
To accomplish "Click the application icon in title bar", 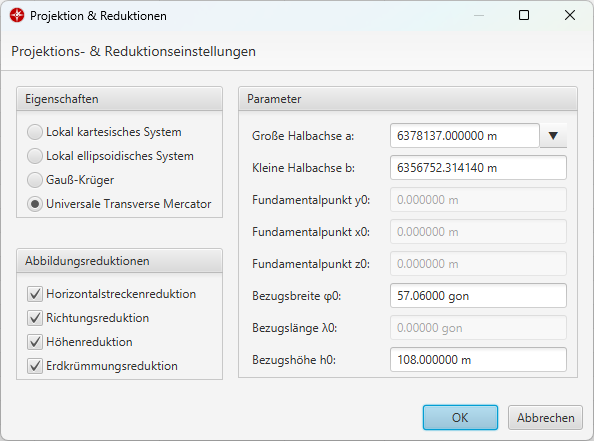I will click(x=17, y=16).
